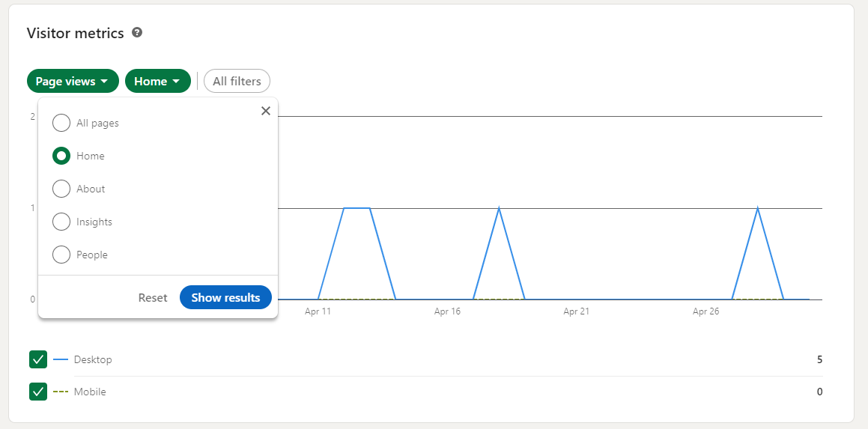Click the blue Desktop legend line

click(x=61, y=359)
